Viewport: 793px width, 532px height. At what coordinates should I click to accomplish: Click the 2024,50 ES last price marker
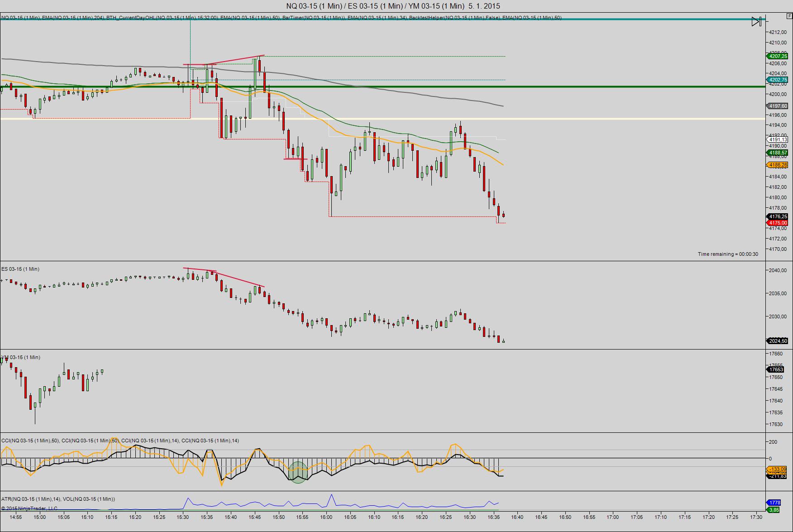[x=778, y=341]
